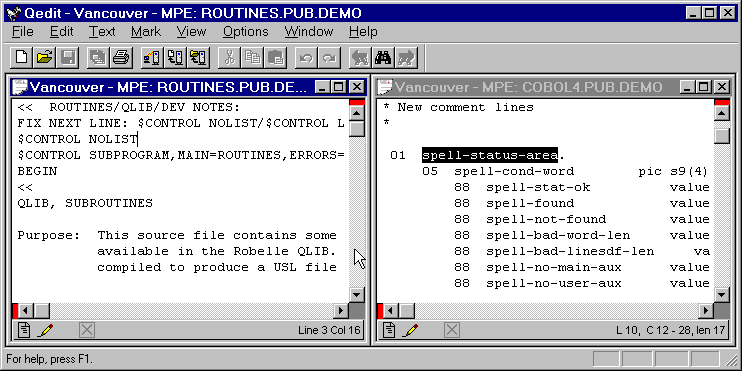Click pencil icon in ROUTINES window status bar
The image size is (742, 371).
coord(46,330)
